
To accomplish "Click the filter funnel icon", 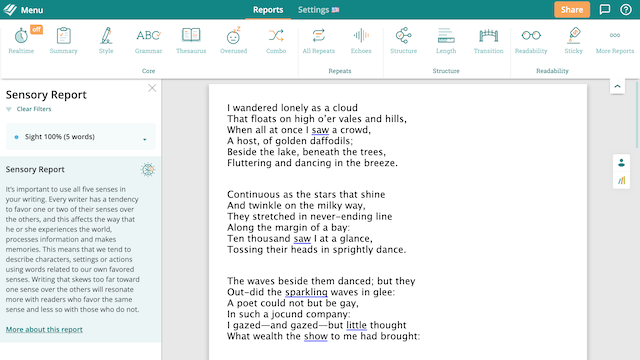I will (9, 109).
